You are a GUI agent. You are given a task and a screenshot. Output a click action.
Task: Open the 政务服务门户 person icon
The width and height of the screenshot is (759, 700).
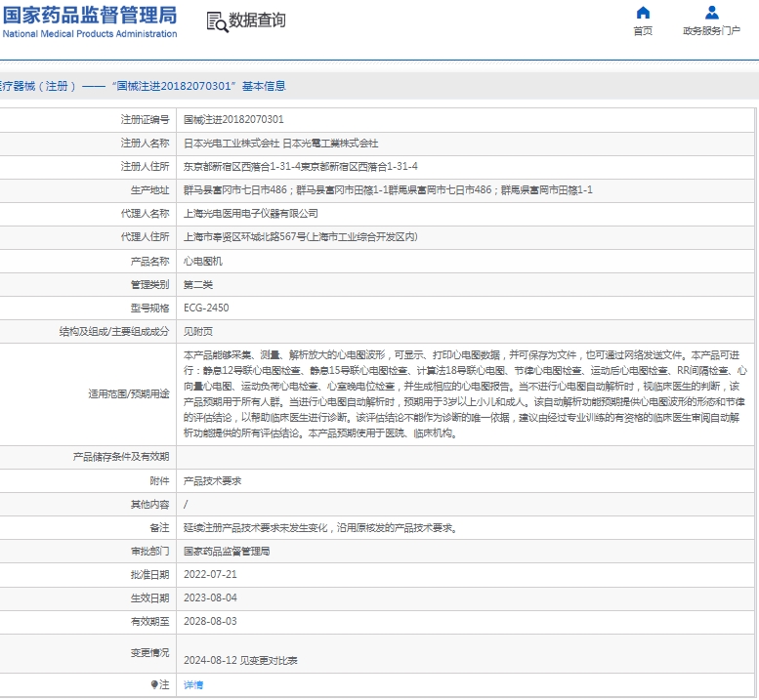(x=711, y=12)
